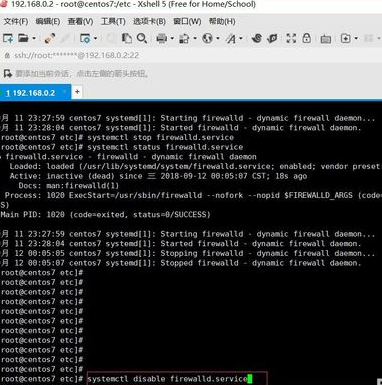Click the 'Stopped firewalld' log line
Viewport: 382px width, 385px height.
180,263
